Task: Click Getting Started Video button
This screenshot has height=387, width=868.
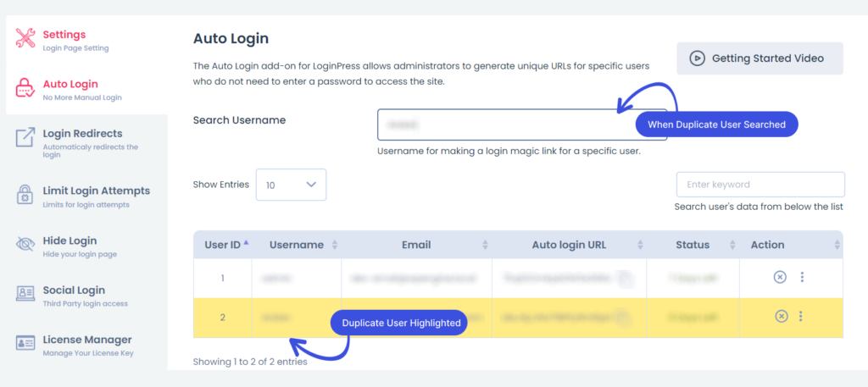Action: point(759,58)
